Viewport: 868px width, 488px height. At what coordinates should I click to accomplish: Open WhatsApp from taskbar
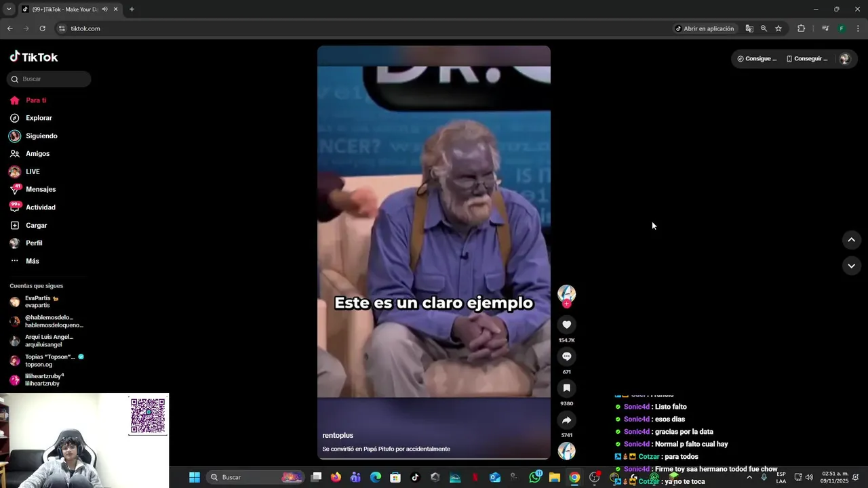coord(535,477)
